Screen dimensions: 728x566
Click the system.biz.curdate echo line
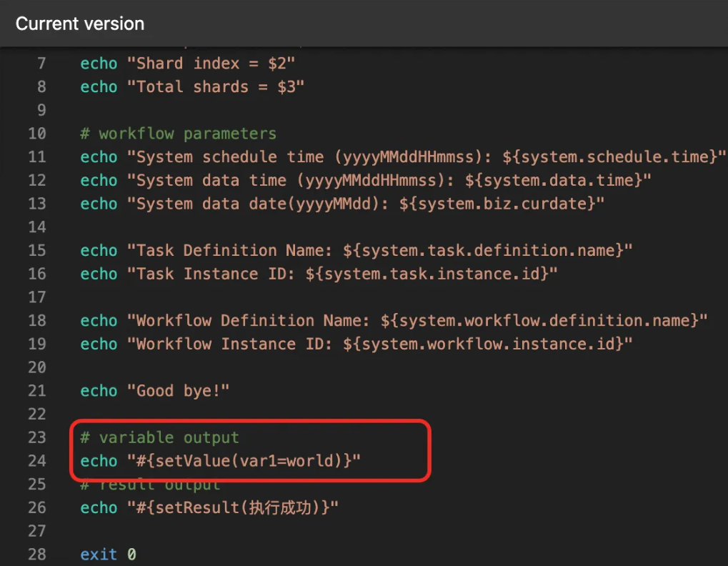coord(342,204)
